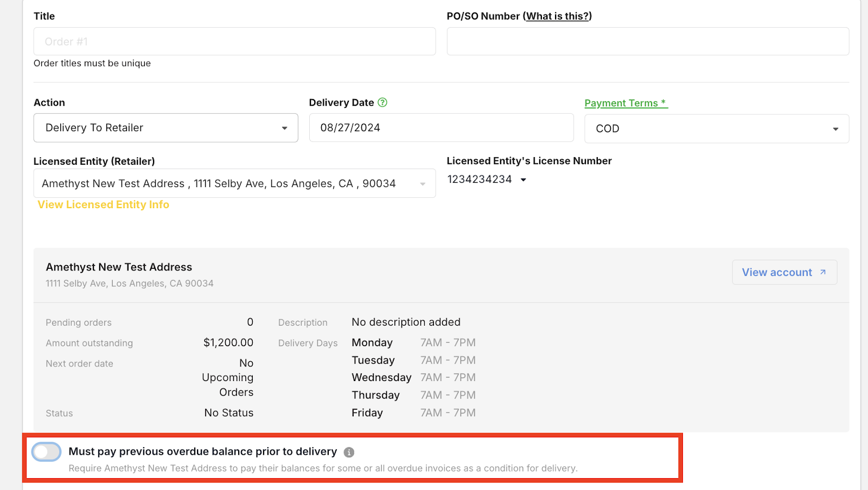Click the "What is this?" link
Image resolution: width=868 pixels, height=490 pixels.
[558, 16]
